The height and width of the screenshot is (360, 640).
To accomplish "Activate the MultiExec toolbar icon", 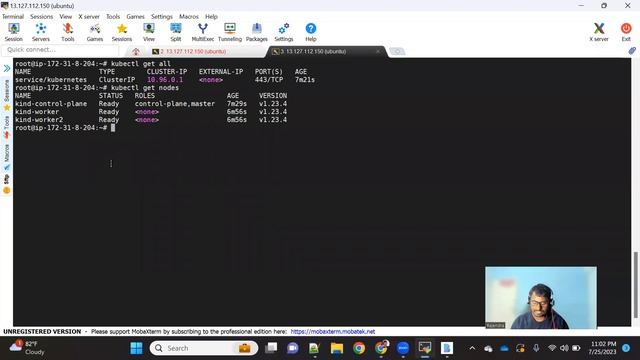I will [202, 32].
